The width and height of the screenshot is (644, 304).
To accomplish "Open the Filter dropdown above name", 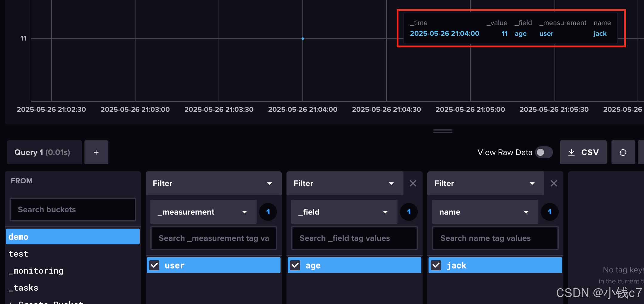I will [x=486, y=183].
